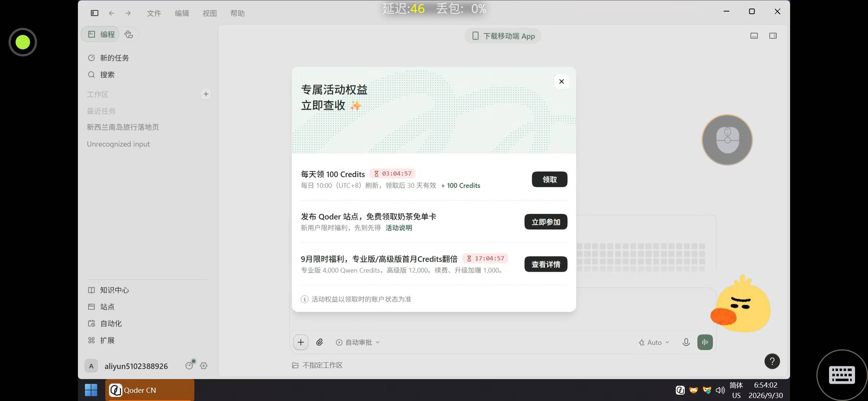Open the Unrecognized input task
The width and height of the screenshot is (868, 401).
[118, 144]
